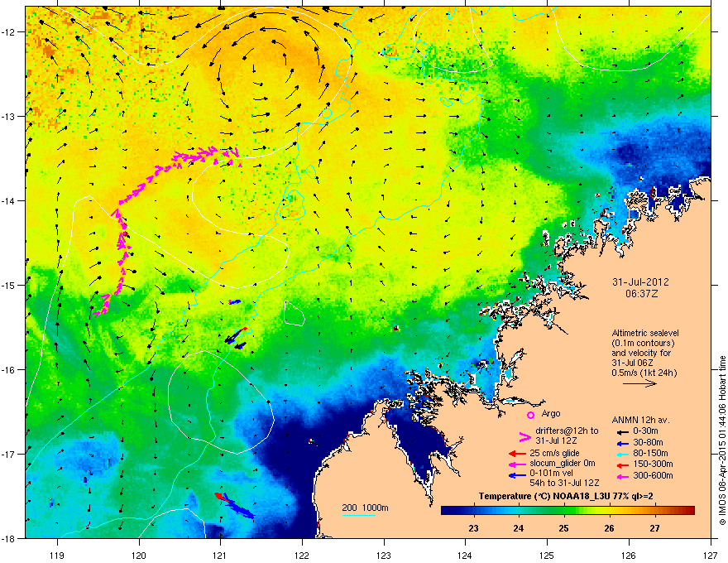Click the Temperature (°C) NOAA18_L3U title
The image size is (728, 563).
[x=566, y=497]
